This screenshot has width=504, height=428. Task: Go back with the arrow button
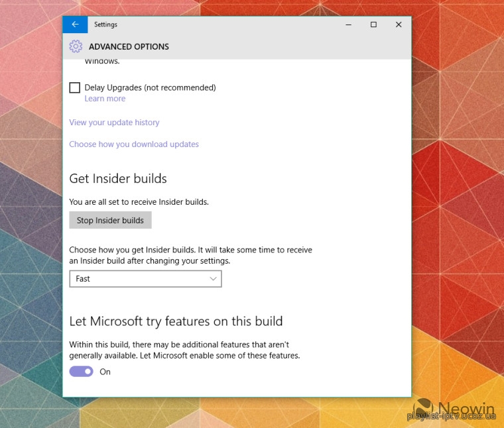click(75, 25)
